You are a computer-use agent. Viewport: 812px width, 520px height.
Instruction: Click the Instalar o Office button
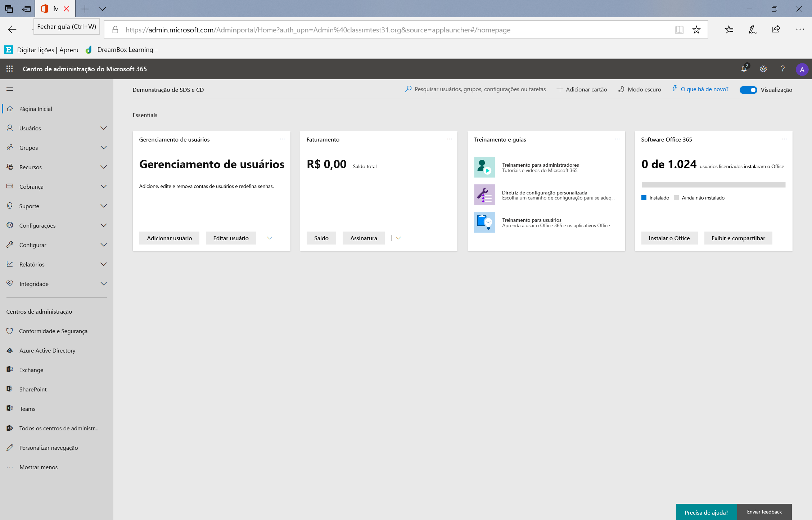[x=669, y=238]
